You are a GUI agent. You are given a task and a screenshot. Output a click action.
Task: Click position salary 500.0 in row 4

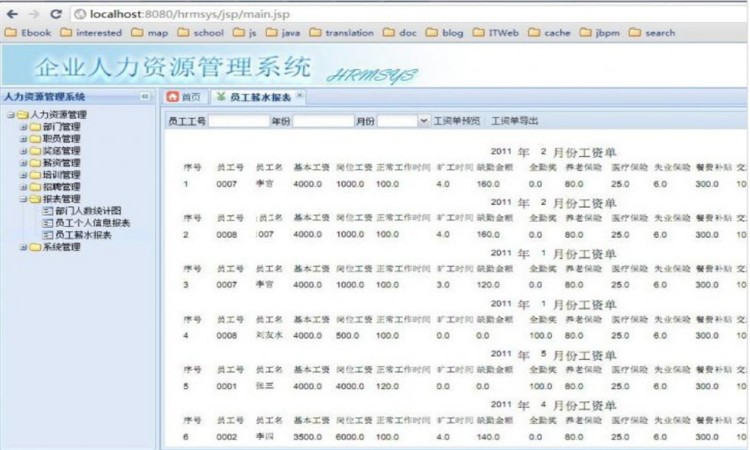click(x=347, y=336)
